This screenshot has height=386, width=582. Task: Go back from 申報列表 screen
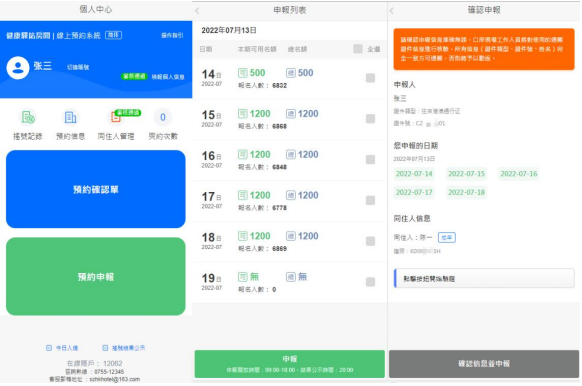point(197,11)
